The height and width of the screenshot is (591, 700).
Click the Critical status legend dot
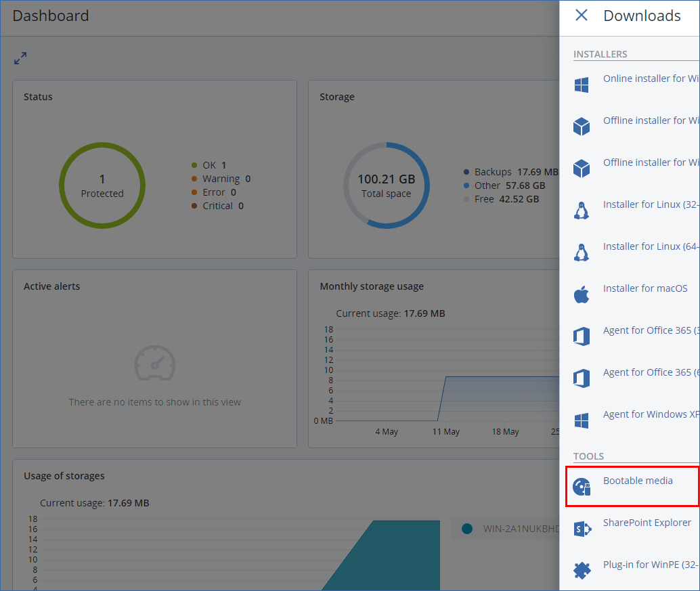[x=194, y=206]
